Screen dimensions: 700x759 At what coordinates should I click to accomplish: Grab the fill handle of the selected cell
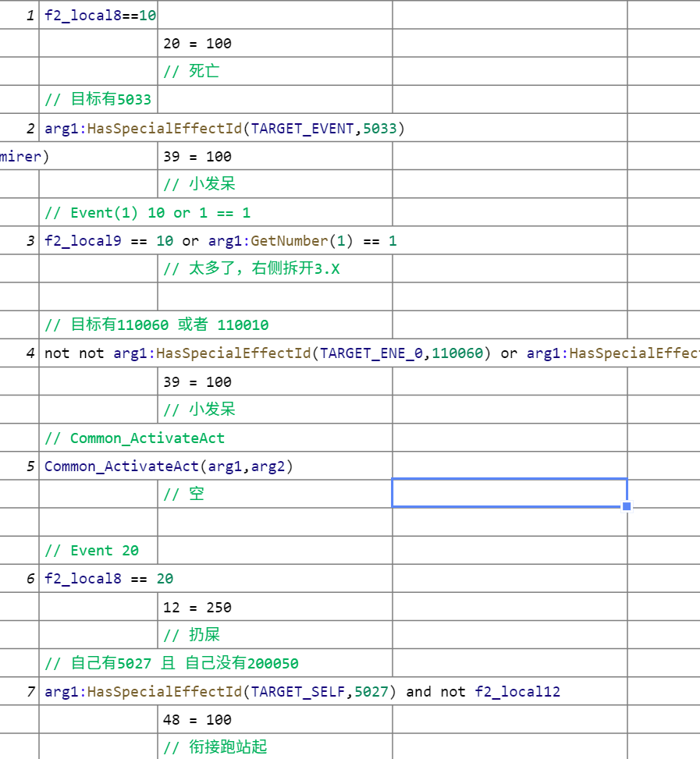pyautogui.click(x=627, y=506)
